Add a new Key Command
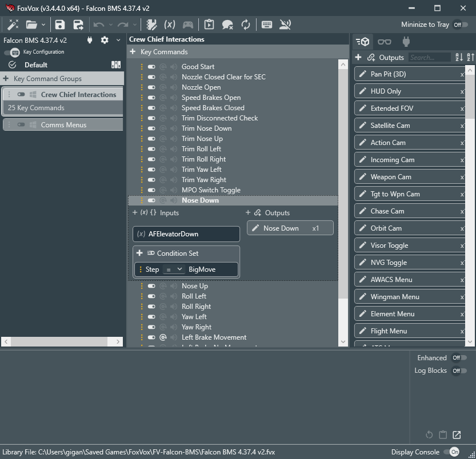Viewport: 476px width, 459px height. coord(133,51)
